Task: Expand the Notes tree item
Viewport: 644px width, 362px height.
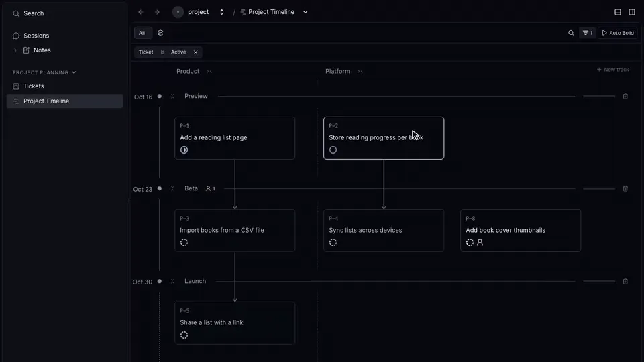Action: pos(15,50)
